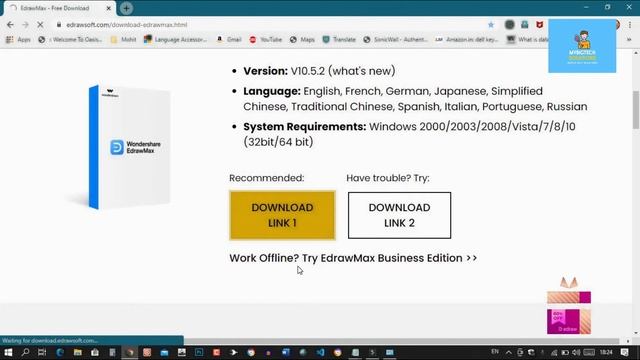640x360 pixels.
Task: Click the DOWNLOAD LINK 1 button
Action: (282, 215)
